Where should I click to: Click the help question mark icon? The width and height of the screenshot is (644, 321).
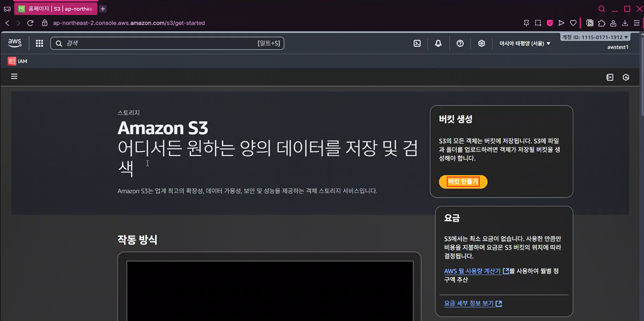coord(460,43)
